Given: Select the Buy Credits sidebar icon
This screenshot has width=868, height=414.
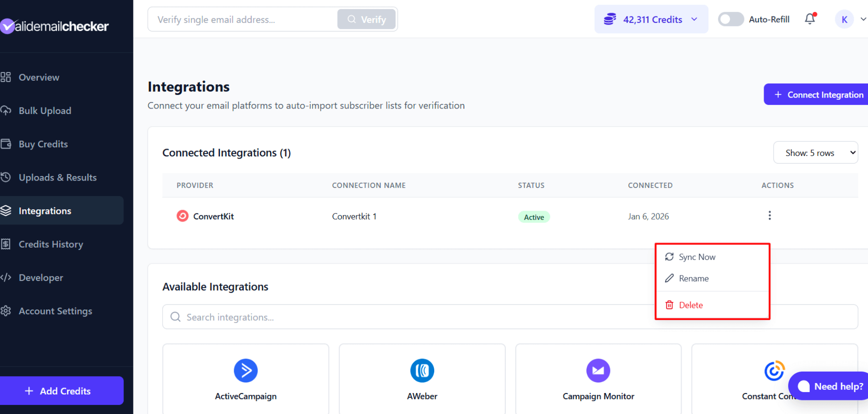Looking at the screenshot, I should [7, 144].
